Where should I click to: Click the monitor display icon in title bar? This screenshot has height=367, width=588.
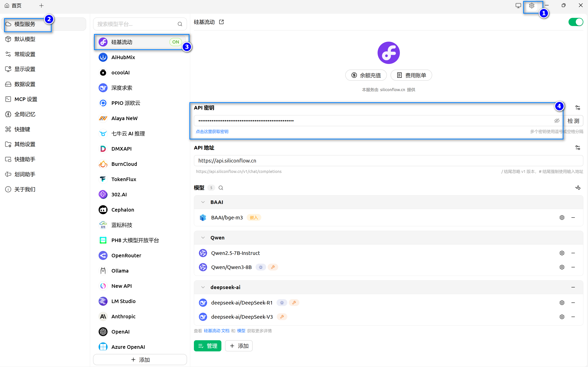pos(518,6)
